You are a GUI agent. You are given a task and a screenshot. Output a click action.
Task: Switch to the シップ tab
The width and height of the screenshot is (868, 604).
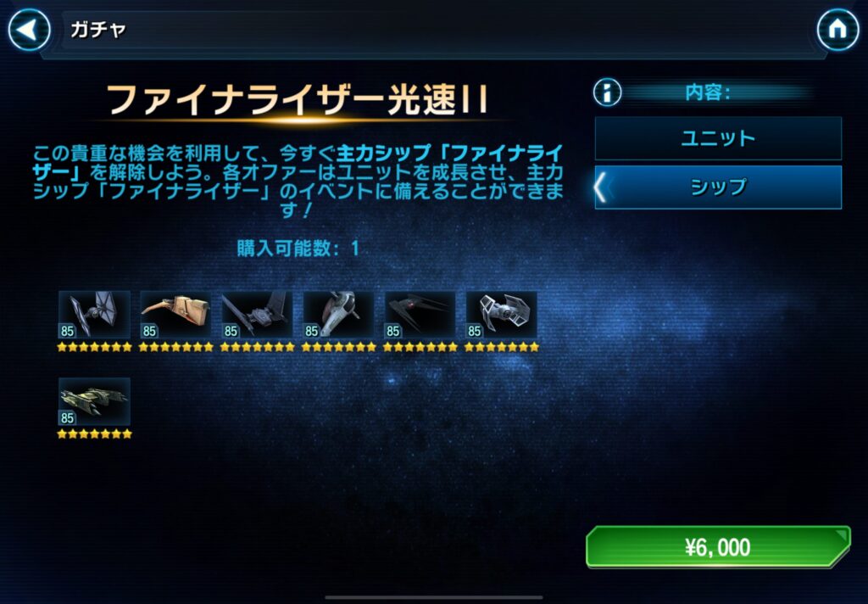(x=718, y=187)
